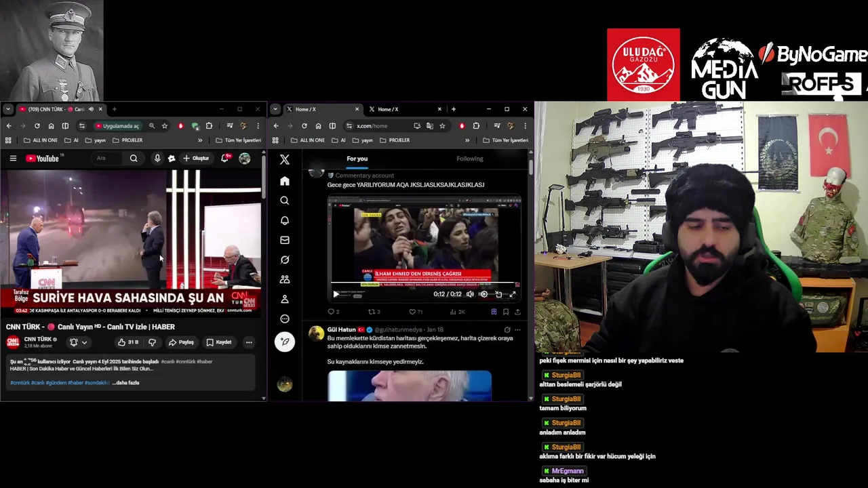Start YouTube voice search microphone

157,158
